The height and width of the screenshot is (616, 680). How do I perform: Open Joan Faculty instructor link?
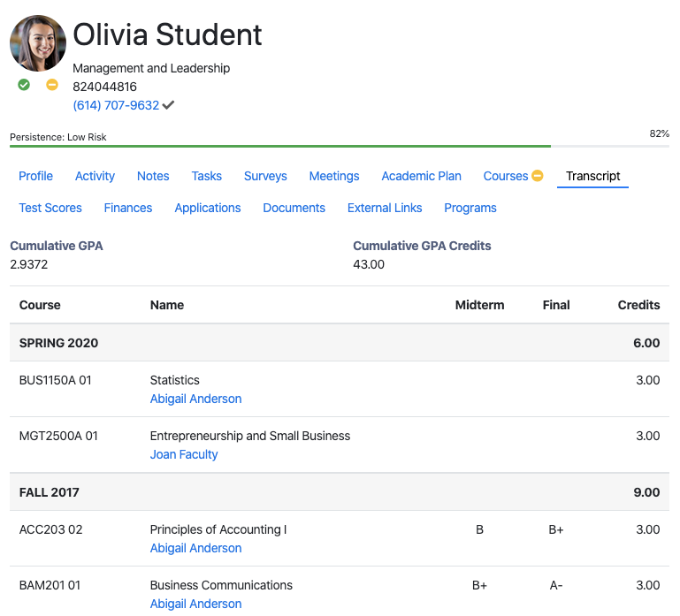pos(184,454)
